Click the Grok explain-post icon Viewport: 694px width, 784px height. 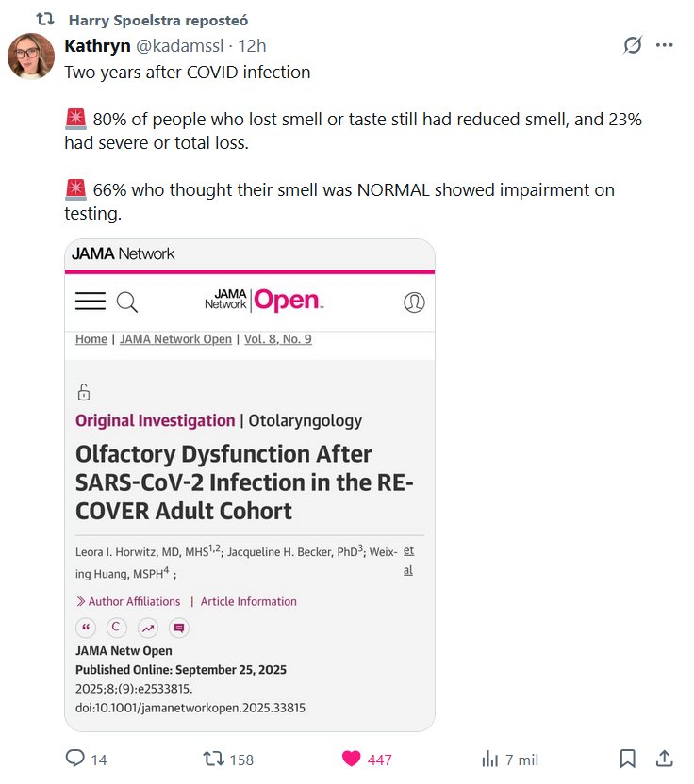coord(633,45)
